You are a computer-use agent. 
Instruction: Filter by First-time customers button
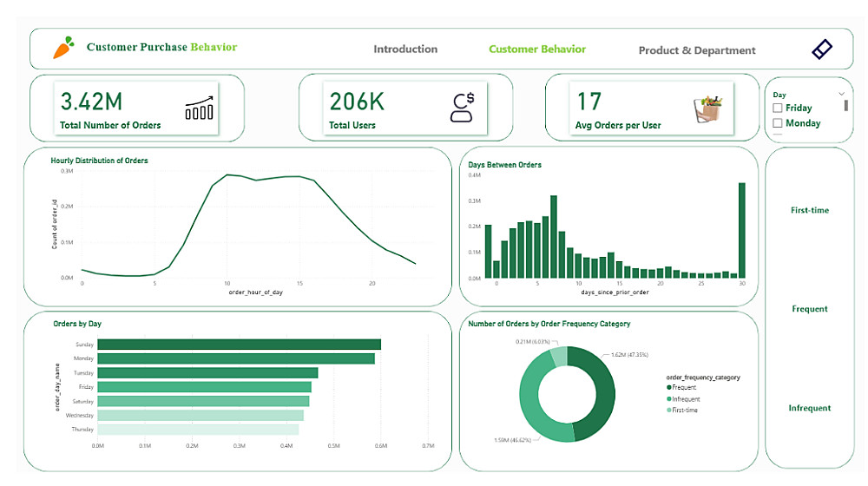(x=809, y=210)
